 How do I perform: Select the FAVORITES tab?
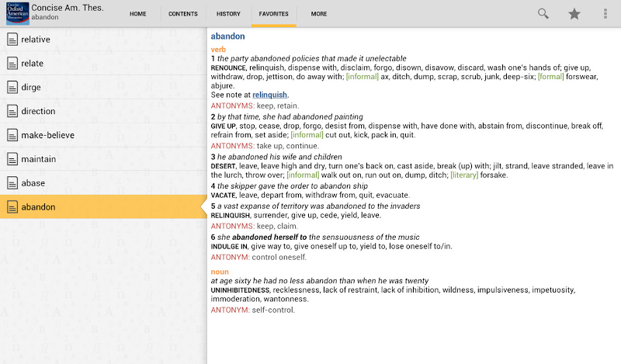tap(274, 14)
